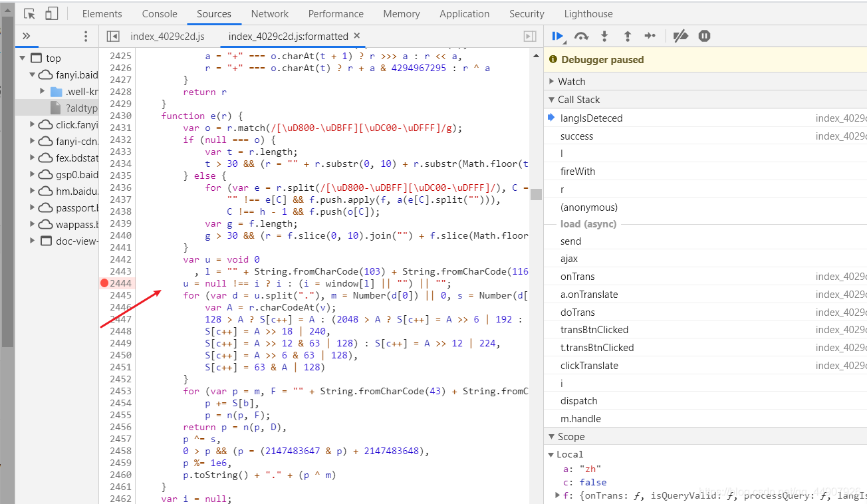Expand the fanyi-cdn domain node
Screen dimensions: 867x504
pos(32,141)
